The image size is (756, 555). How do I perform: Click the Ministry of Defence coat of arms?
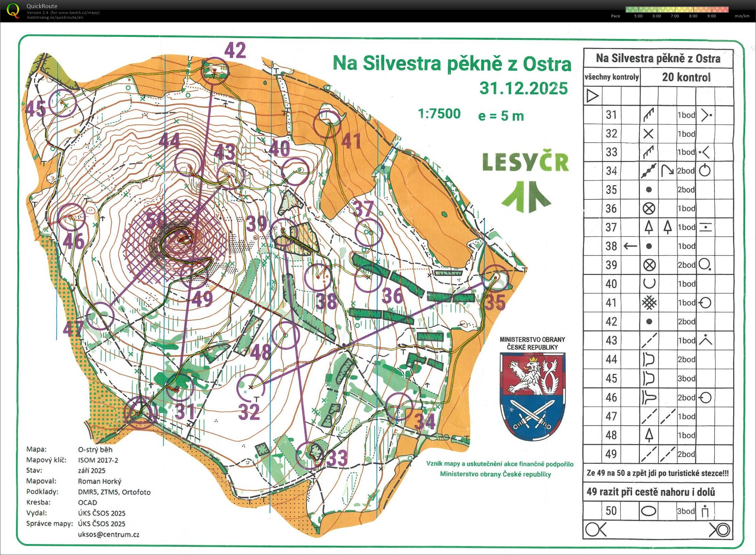click(532, 396)
